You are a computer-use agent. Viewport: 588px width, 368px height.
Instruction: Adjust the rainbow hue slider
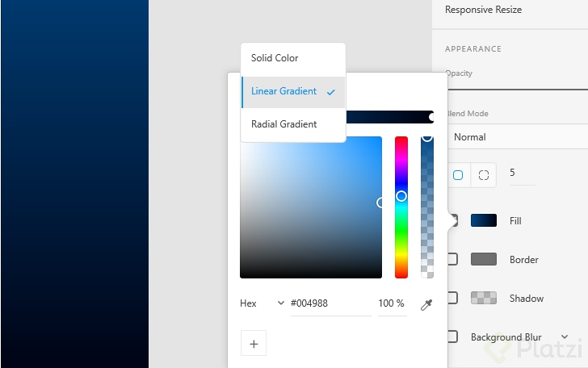point(401,207)
